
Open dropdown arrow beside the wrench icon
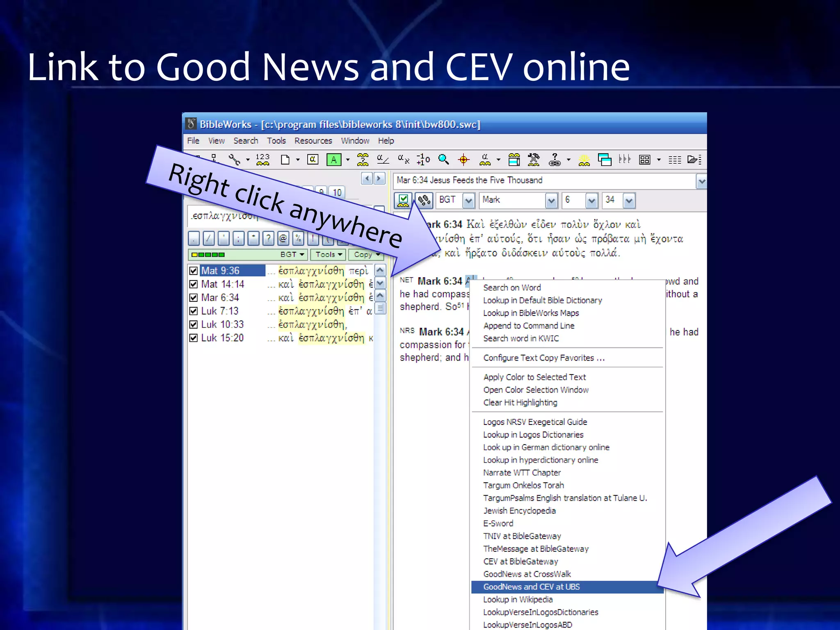click(248, 160)
